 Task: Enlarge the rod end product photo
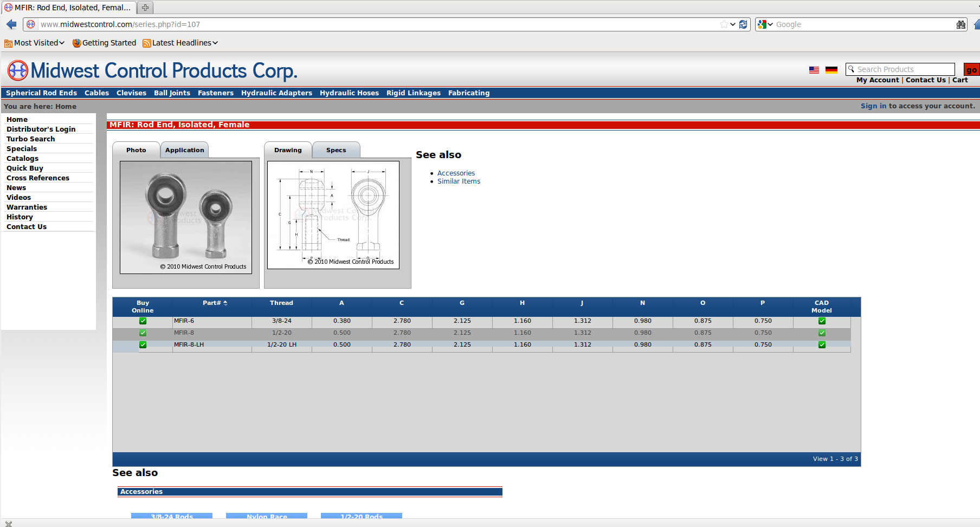coord(186,217)
